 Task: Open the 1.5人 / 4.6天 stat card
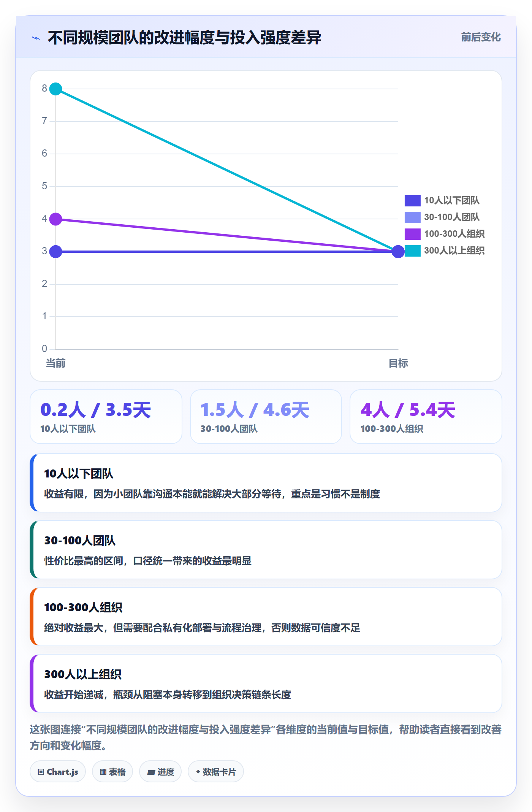pyautogui.click(x=266, y=417)
